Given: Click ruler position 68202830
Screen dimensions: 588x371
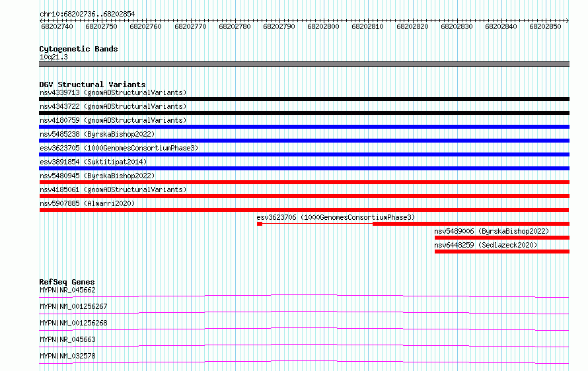Looking at the screenshot, I should pos(457,26).
